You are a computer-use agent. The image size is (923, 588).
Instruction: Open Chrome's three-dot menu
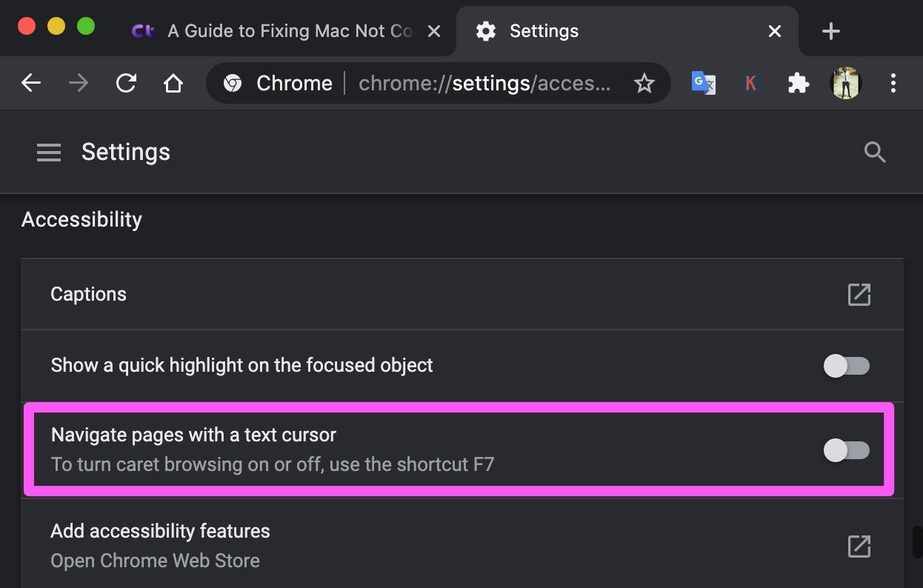(893, 83)
